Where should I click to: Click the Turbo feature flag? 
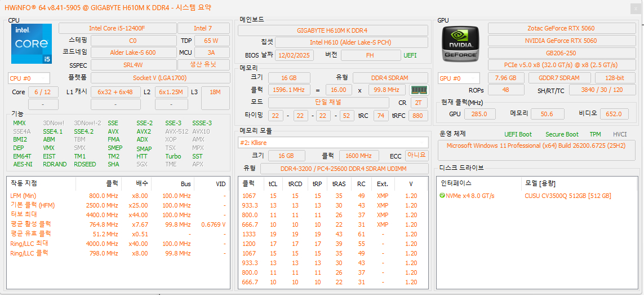173,156
